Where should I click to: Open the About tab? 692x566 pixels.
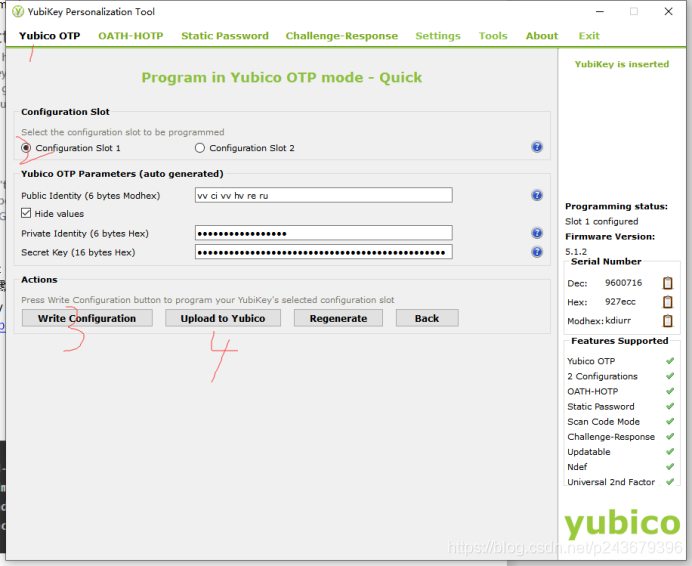click(x=542, y=36)
